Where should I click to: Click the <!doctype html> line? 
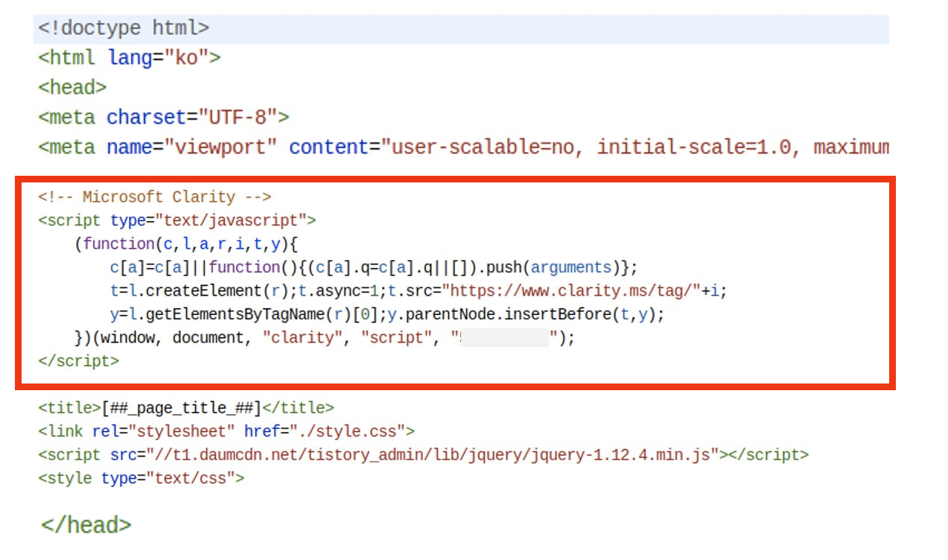124,28
